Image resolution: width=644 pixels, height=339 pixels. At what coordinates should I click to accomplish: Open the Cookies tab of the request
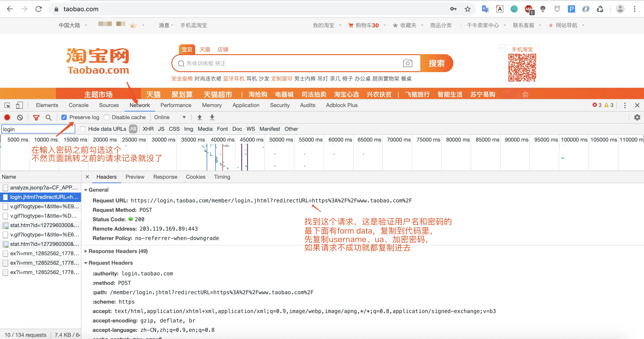[196, 177]
